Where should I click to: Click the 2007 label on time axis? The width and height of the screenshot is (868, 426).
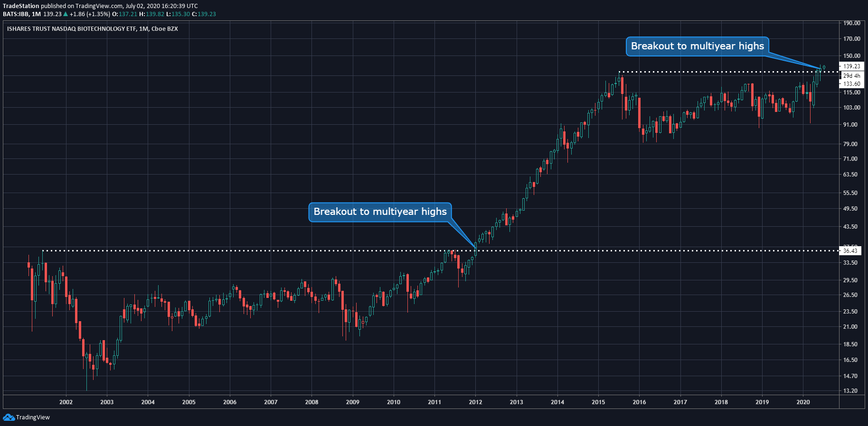(x=271, y=402)
